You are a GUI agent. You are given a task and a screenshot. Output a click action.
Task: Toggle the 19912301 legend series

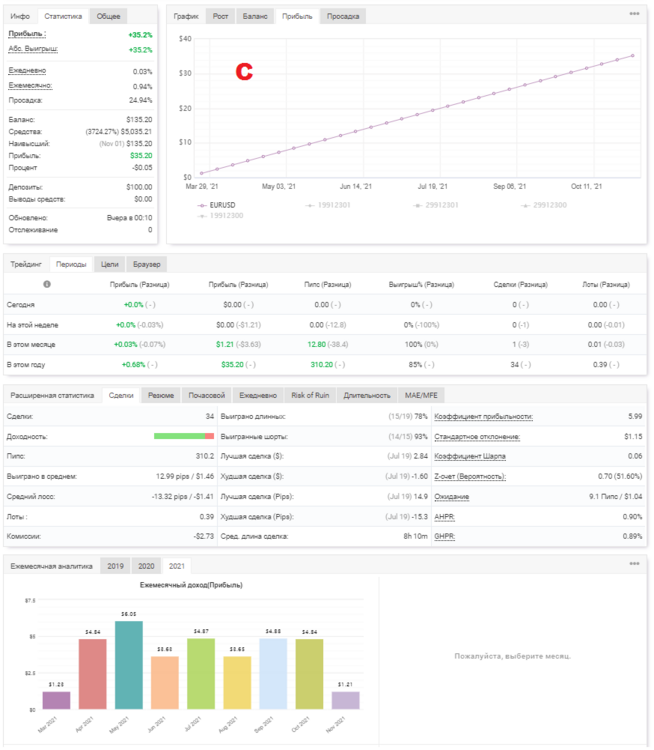[x=328, y=205]
